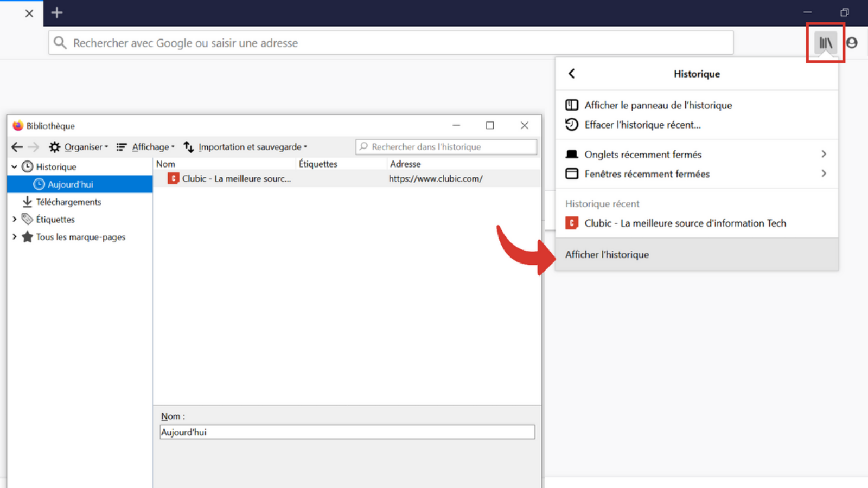Click the account profile icon near the toolbar

point(852,42)
